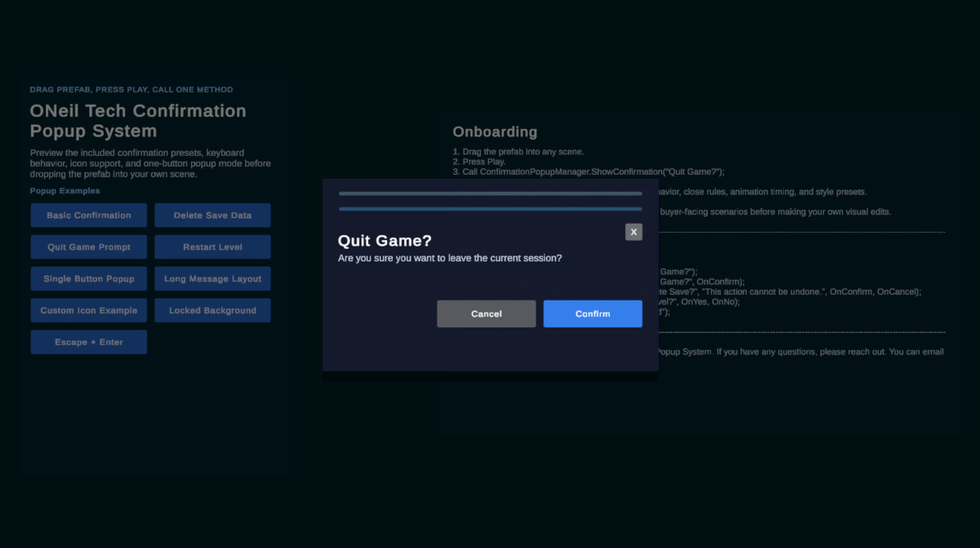Click 'Drag the prefab into any scene' step
Screen dimensions: 980x548
pyautogui.click(x=519, y=152)
